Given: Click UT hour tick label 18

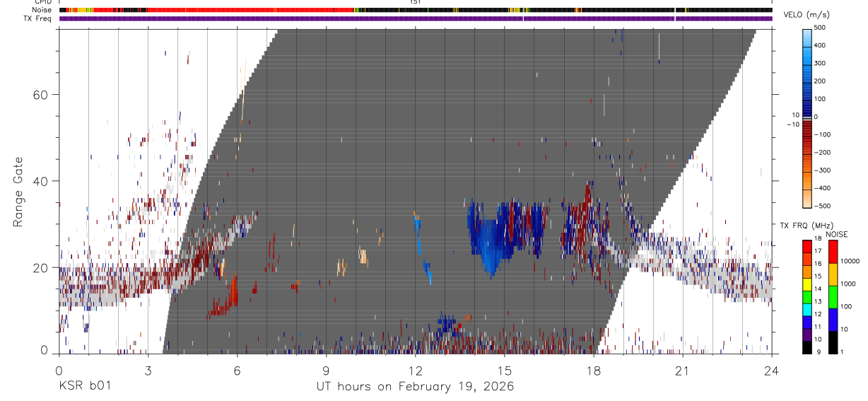Looking at the screenshot, I should tap(594, 370).
